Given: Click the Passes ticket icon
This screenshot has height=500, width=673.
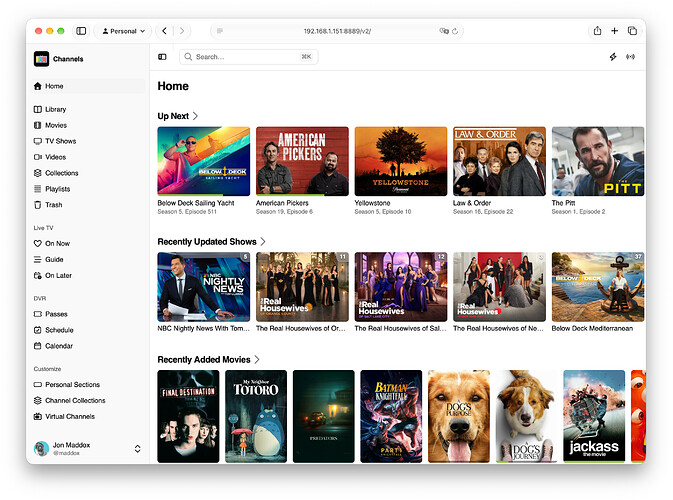Looking at the screenshot, I should tap(38, 314).
